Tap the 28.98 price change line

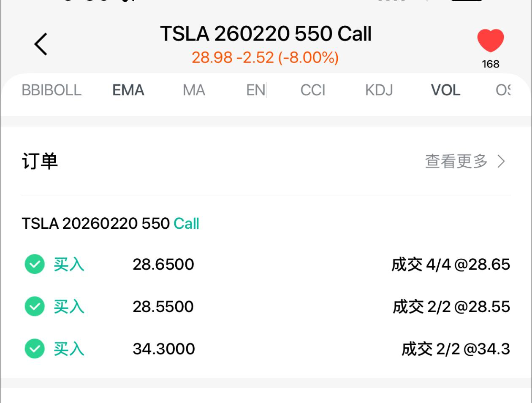pos(265,57)
